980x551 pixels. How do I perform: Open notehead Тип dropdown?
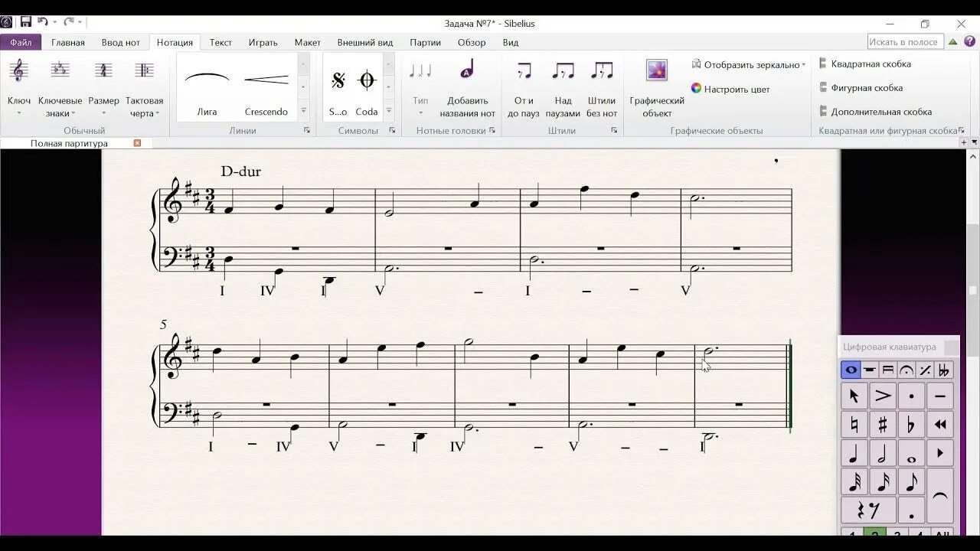pyautogui.click(x=420, y=86)
